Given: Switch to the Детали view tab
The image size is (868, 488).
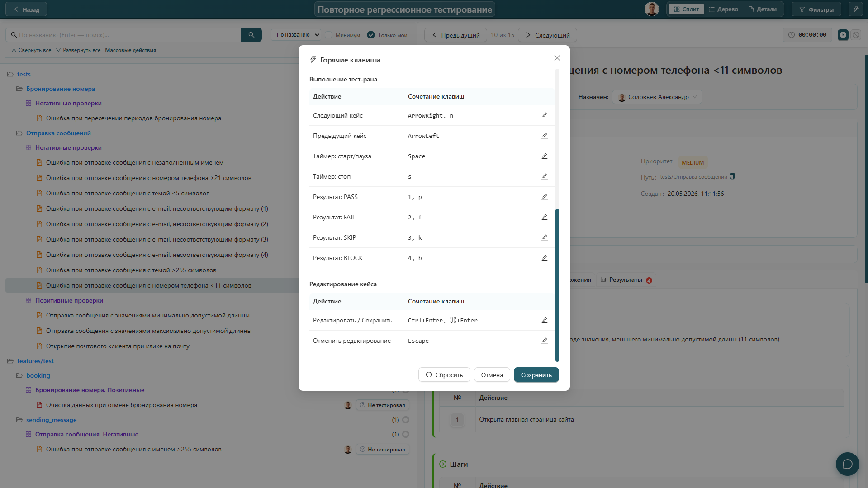Looking at the screenshot, I should click(x=763, y=9).
